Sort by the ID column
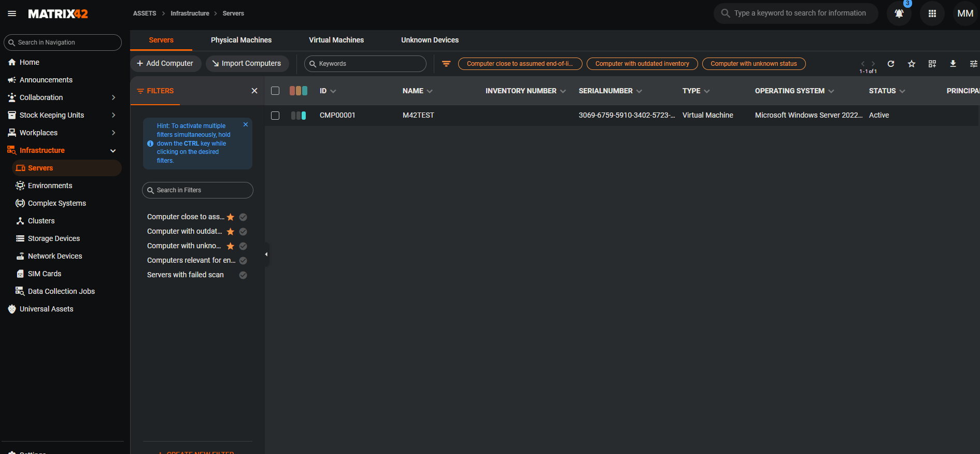Image resolution: width=980 pixels, height=454 pixels. click(x=328, y=91)
